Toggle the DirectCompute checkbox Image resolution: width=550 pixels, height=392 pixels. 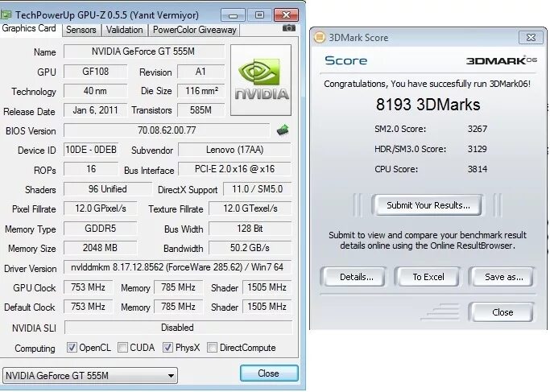coord(212,348)
